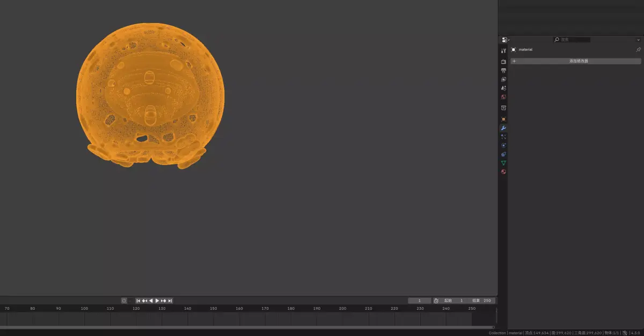Click the vertex count 149,634 in status bar
The width and height of the screenshot is (644, 336).
(537, 333)
